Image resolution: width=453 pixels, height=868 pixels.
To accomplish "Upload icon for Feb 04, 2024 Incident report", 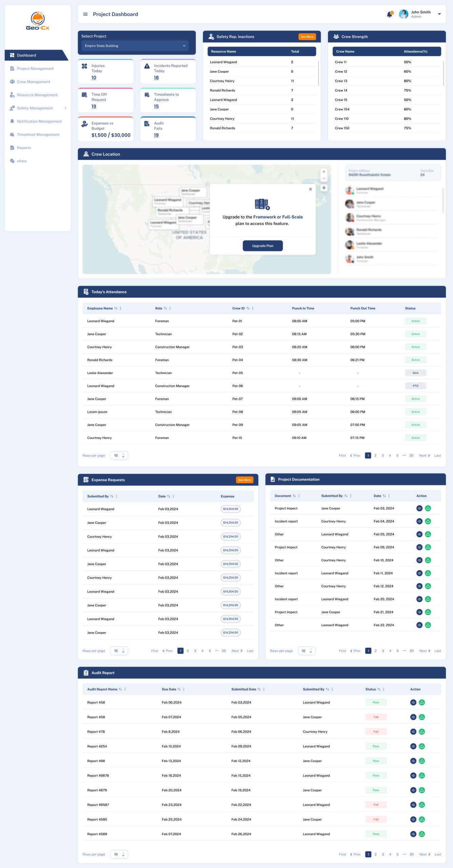I will pyautogui.click(x=428, y=521).
